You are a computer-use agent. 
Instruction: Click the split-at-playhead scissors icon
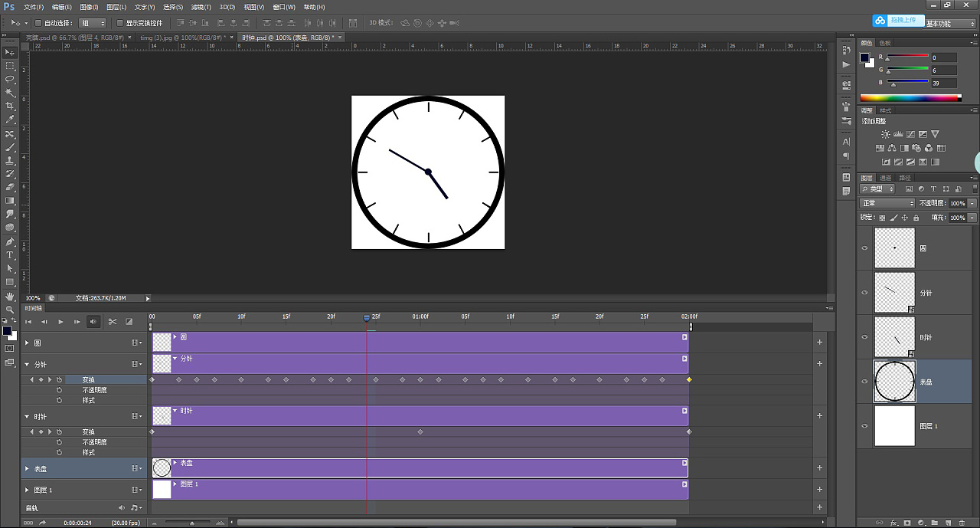[x=113, y=322]
